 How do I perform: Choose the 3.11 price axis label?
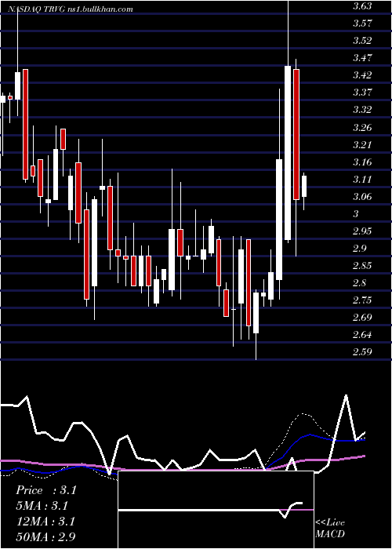(x=362, y=180)
